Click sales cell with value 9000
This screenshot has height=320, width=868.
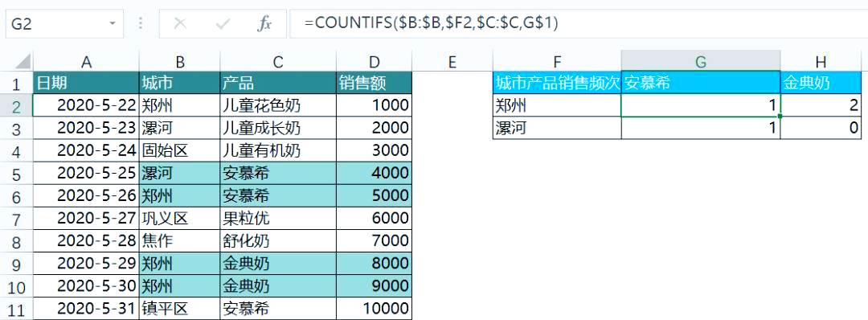(375, 286)
